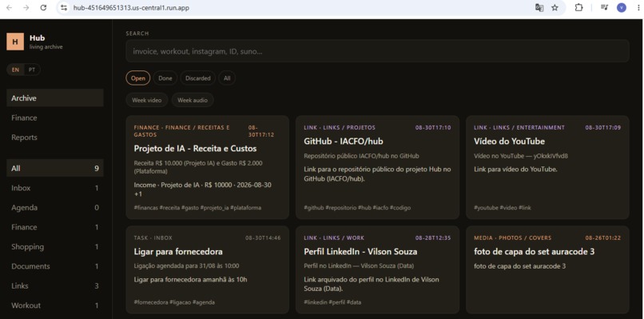644x319 pixels.
Task: Select the Shopping category
Action: point(55,247)
